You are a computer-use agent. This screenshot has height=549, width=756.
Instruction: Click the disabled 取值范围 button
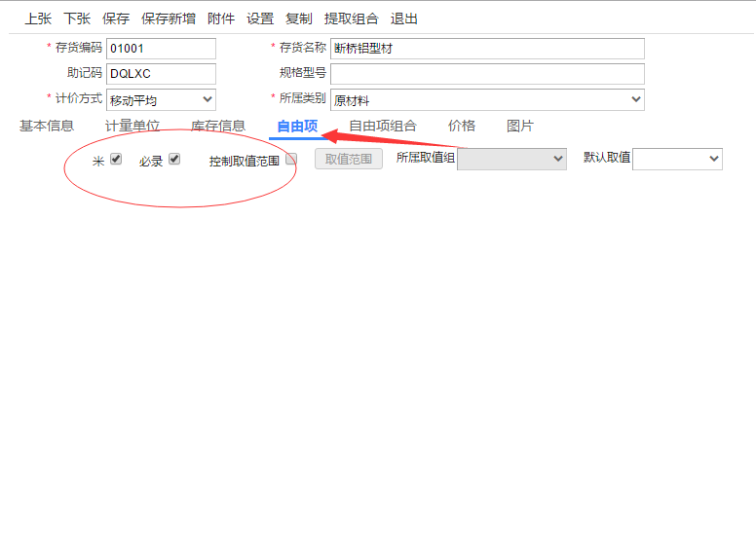pyautogui.click(x=349, y=159)
